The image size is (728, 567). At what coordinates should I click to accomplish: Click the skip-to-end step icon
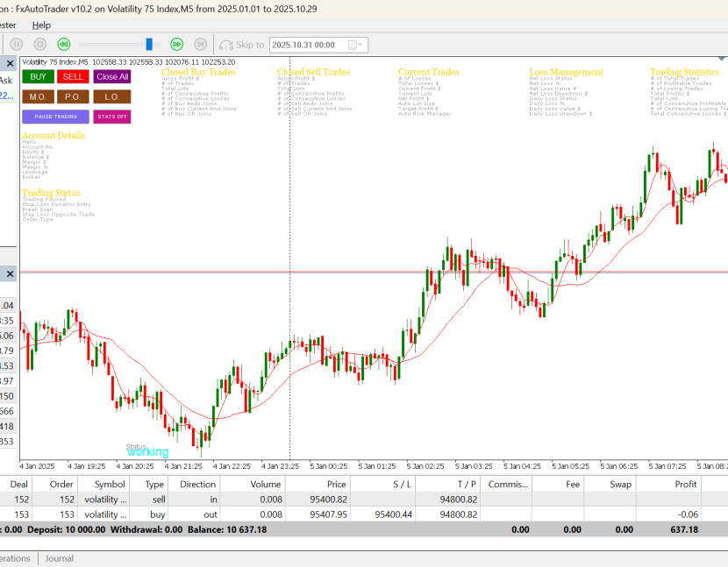[200, 44]
